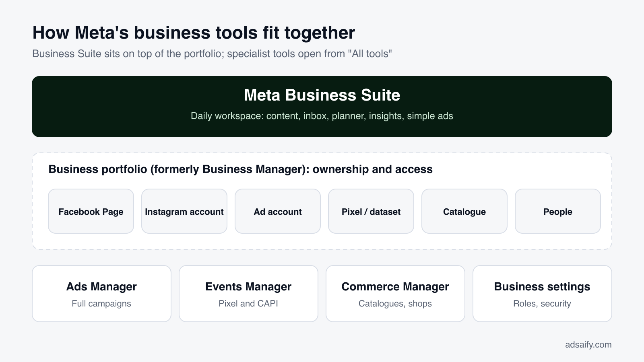644x362 pixels.
Task: Select the Instagram account card
Action: (184, 211)
